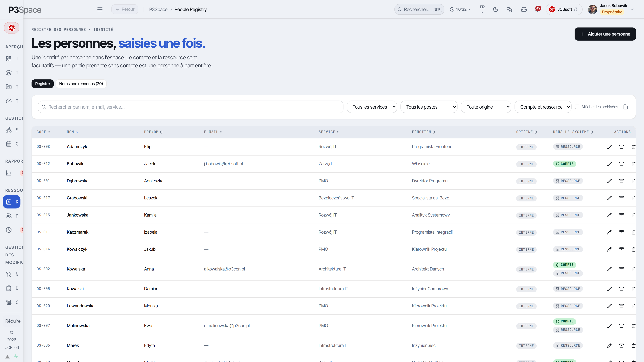644x362 pixels.
Task: Expand the FR language selector
Action: pyautogui.click(x=482, y=9)
